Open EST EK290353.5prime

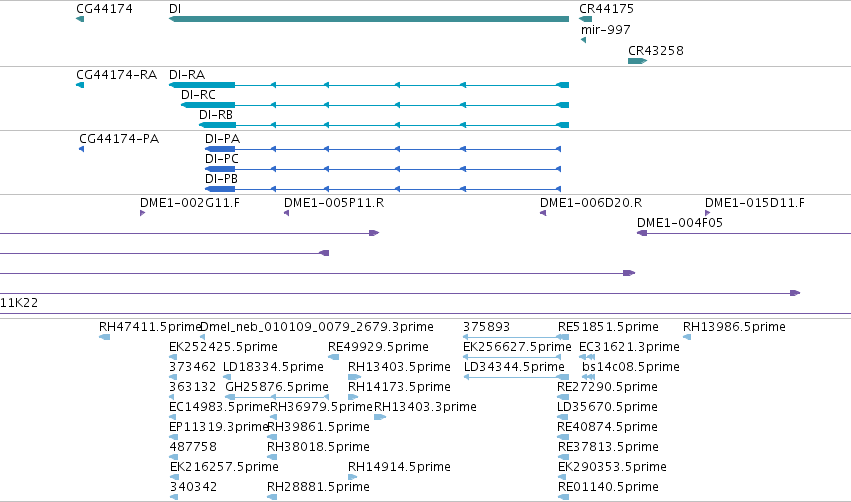coord(612,468)
